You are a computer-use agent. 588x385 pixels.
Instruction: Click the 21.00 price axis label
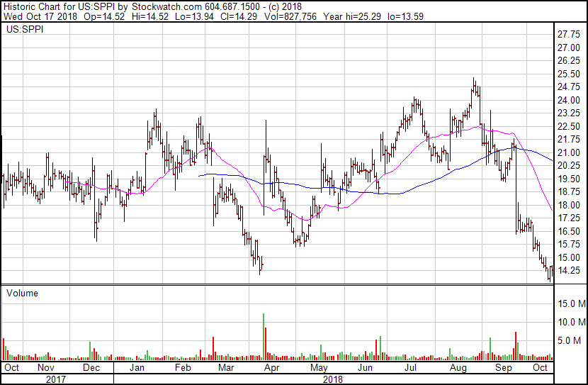570,152
